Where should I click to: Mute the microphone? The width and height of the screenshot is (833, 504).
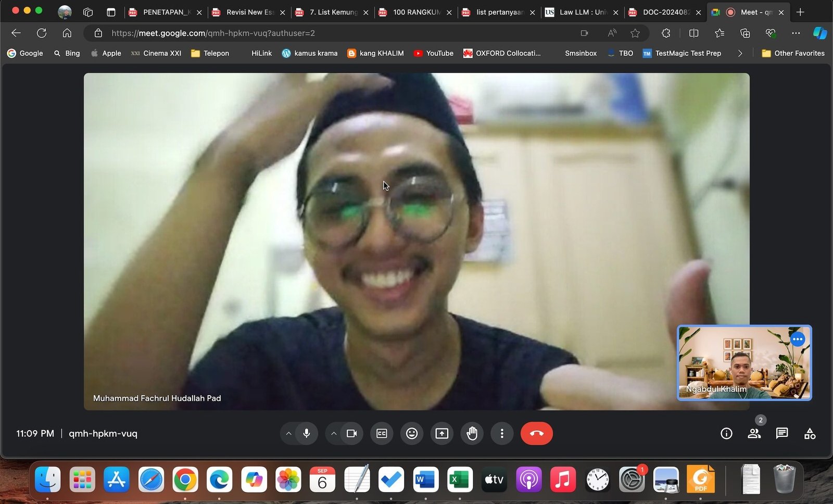pyautogui.click(x=306, y=433)
